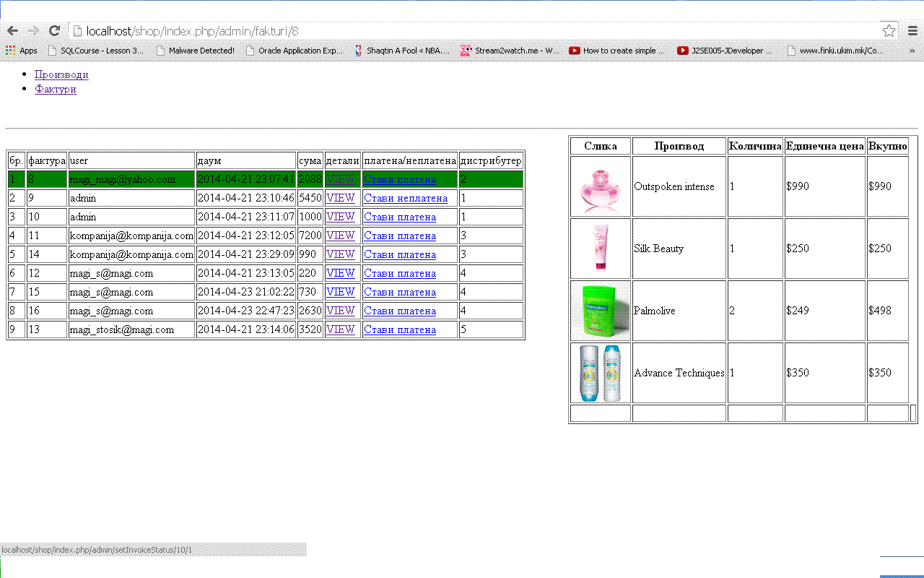Expand the bookmarks overflow chevron

912,51
